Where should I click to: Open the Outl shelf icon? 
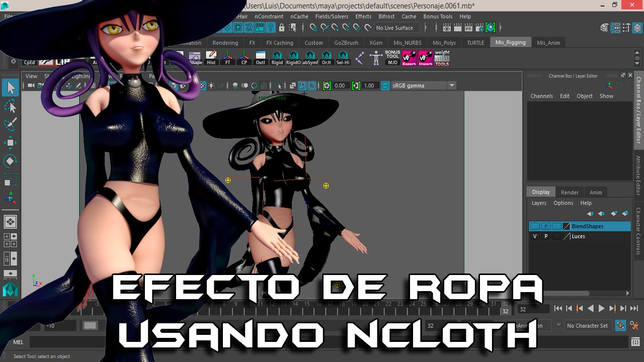[261, 58]
